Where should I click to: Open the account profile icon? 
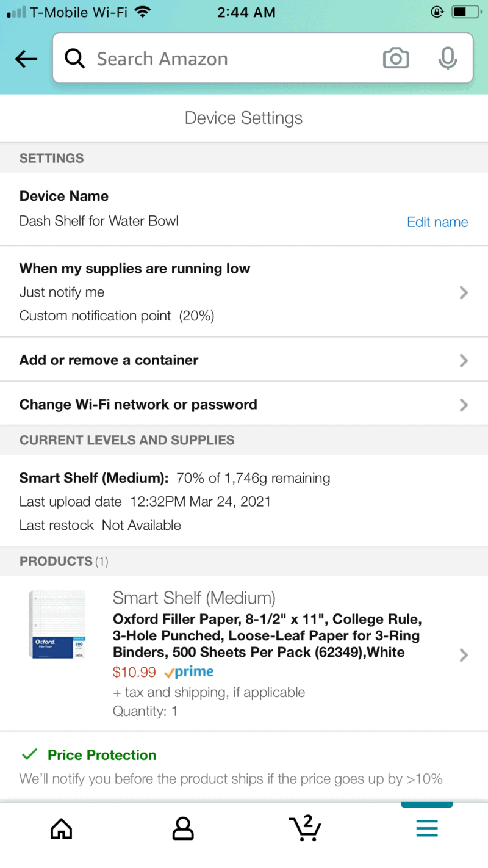click(183, 828)
